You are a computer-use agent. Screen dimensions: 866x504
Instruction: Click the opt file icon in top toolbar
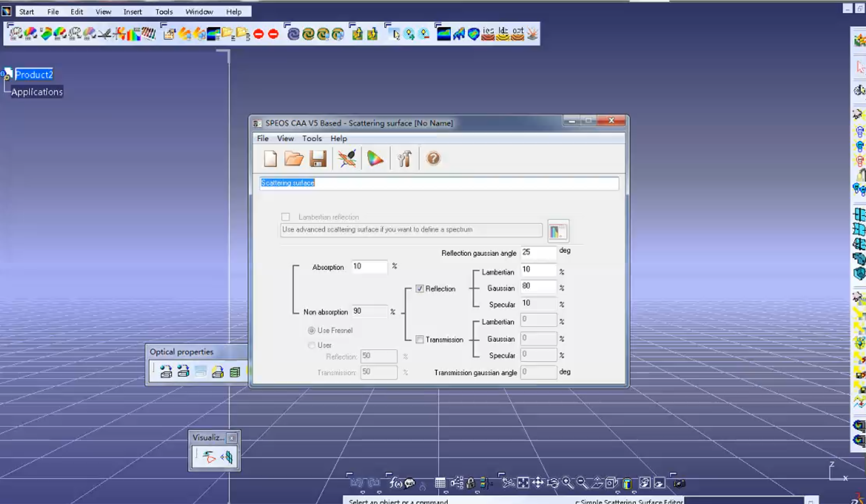tap(518, 34)
